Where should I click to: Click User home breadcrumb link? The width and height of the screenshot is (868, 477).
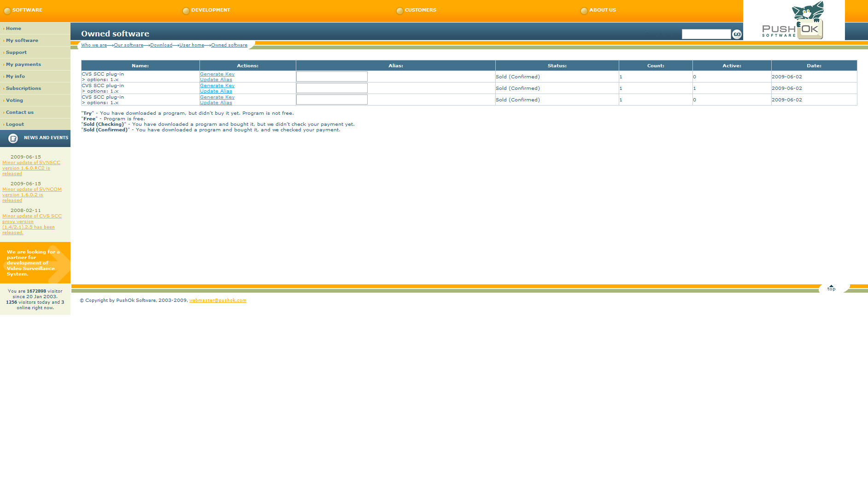pyautogui.click(x=192, y=45)
